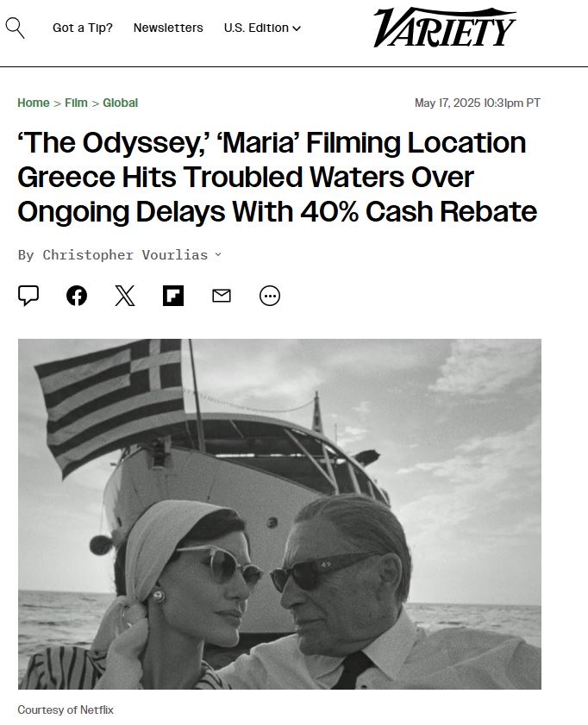Share the article by email envelope icon
Screen dimensions: 588x725
(x=222, y=296)
